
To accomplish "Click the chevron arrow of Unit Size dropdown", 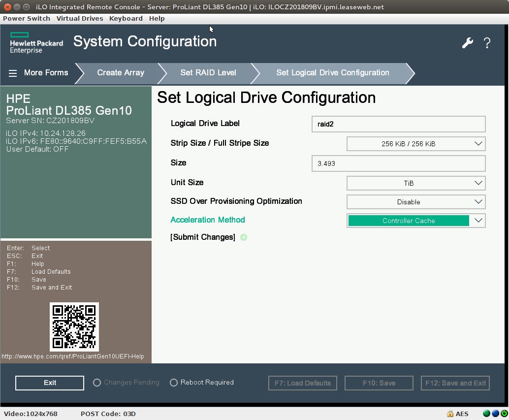I will (x=478, y=183).
